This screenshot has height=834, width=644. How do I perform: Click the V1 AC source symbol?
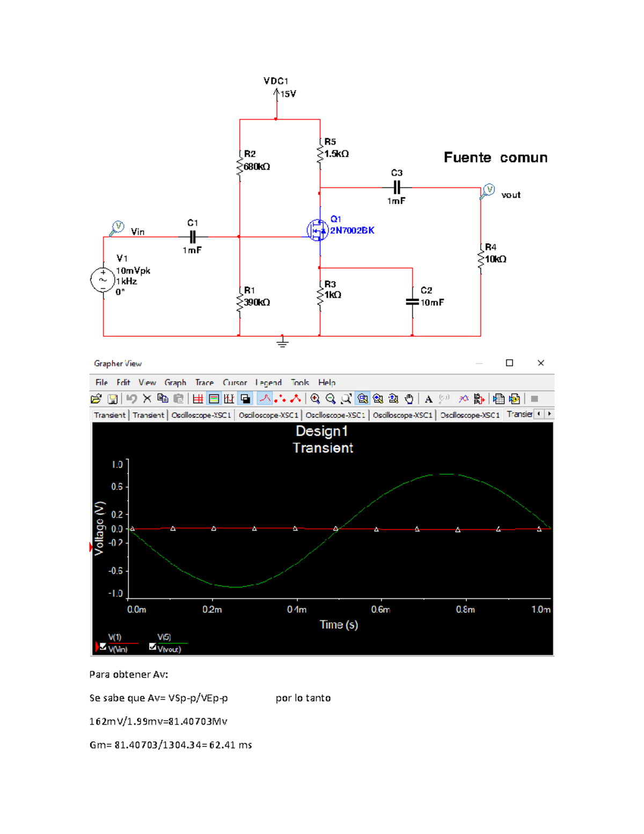(102, 280)
